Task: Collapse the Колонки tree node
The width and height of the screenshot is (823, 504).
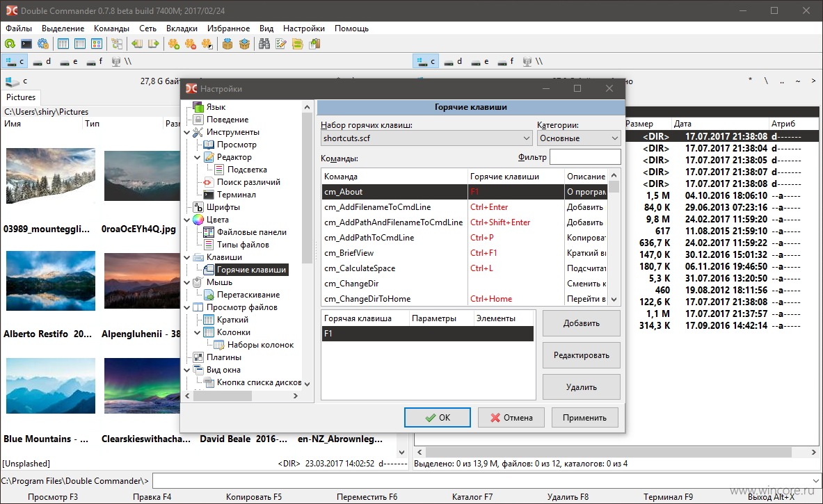Action: tap(198, 332)
